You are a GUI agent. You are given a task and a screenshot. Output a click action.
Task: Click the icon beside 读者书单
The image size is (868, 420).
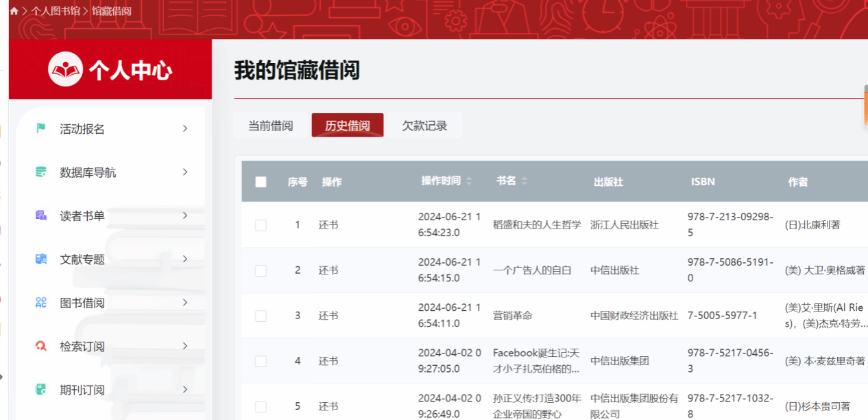(41, 215)
